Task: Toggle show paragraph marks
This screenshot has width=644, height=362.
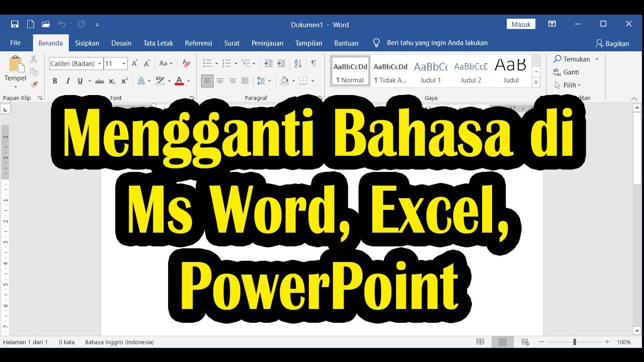Action: pyautogui.click(x=313, y=63)
